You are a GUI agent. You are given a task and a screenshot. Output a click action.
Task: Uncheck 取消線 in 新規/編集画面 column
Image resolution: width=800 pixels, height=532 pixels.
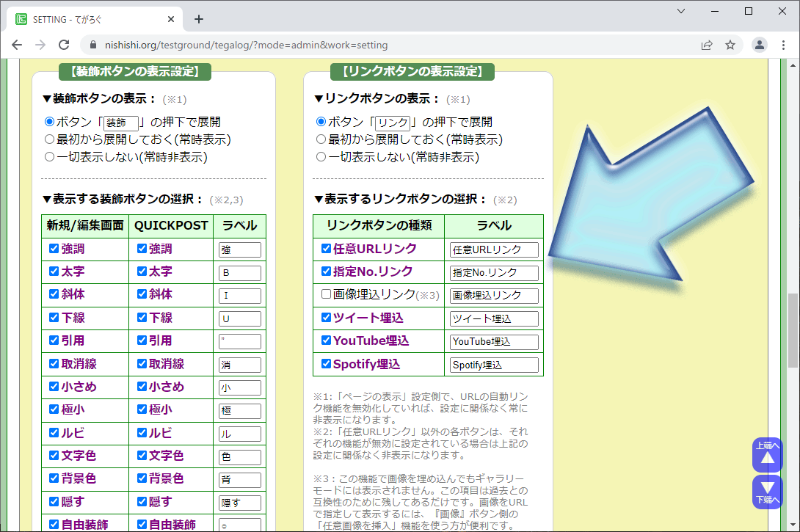(x=54, y=363)
